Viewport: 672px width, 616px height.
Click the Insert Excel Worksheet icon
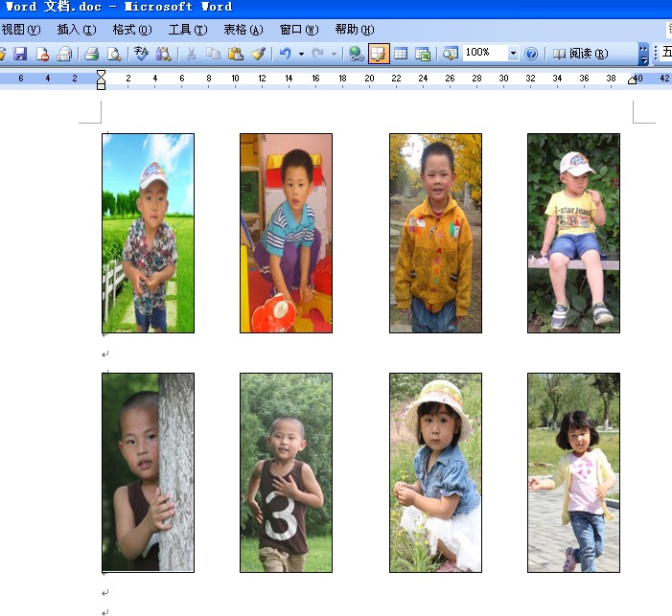[x=423, y=54]
